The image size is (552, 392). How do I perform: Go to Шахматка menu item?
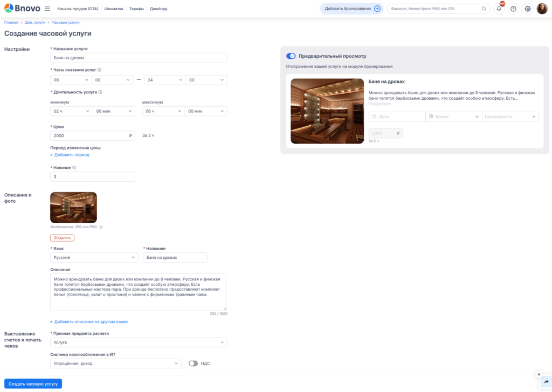click(x=114, y=9)
